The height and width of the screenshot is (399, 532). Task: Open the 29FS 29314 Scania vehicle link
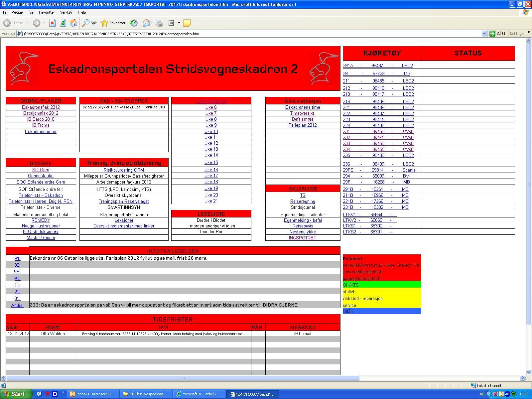tap(379, 170)
